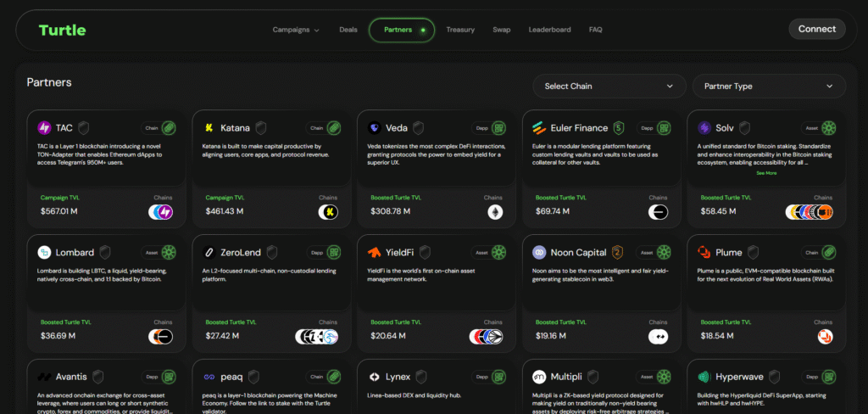Viewport: 868px width, 414px height.
Task: Click the $308.78 M TVL value
Action: tap(390, 211)
